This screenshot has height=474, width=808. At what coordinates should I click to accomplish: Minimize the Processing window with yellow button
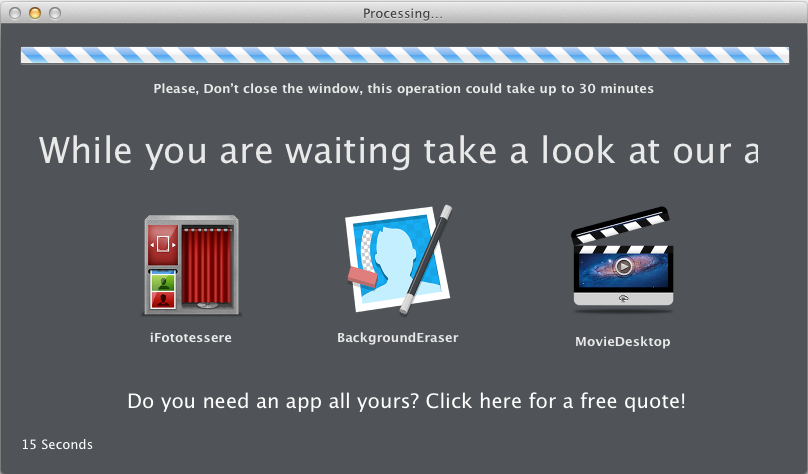point(35,13)
